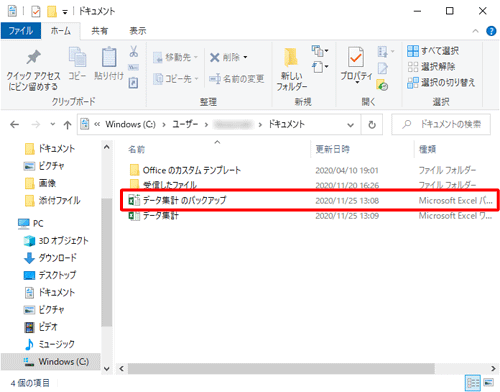Switch to Large icons view in status bar

pyautogui.click(x=489, y=382)
